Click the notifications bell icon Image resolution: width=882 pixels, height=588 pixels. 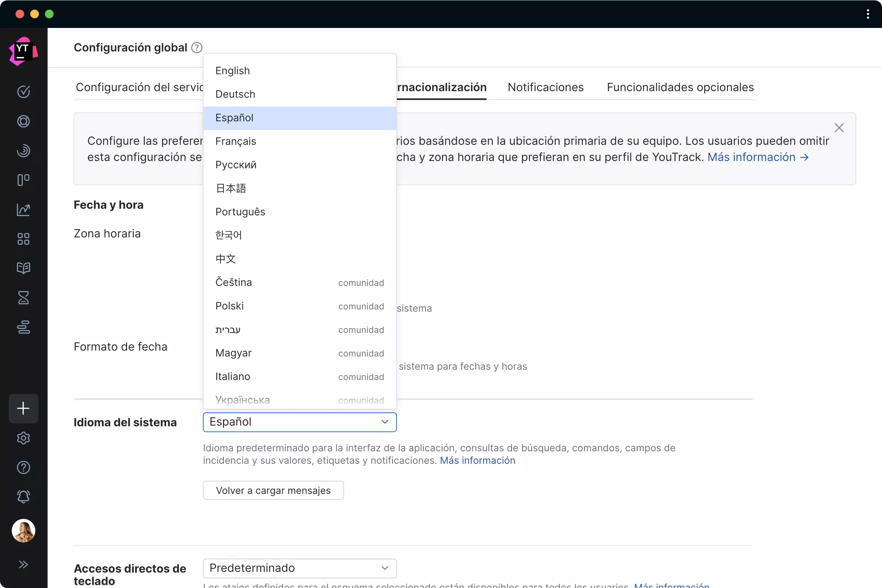[23, 496]
